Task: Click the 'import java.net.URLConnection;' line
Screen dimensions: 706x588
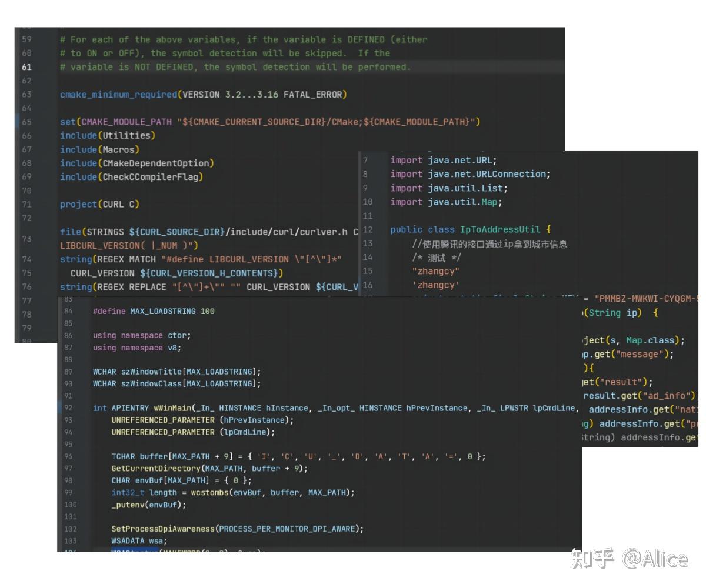Action: point(471,174)
